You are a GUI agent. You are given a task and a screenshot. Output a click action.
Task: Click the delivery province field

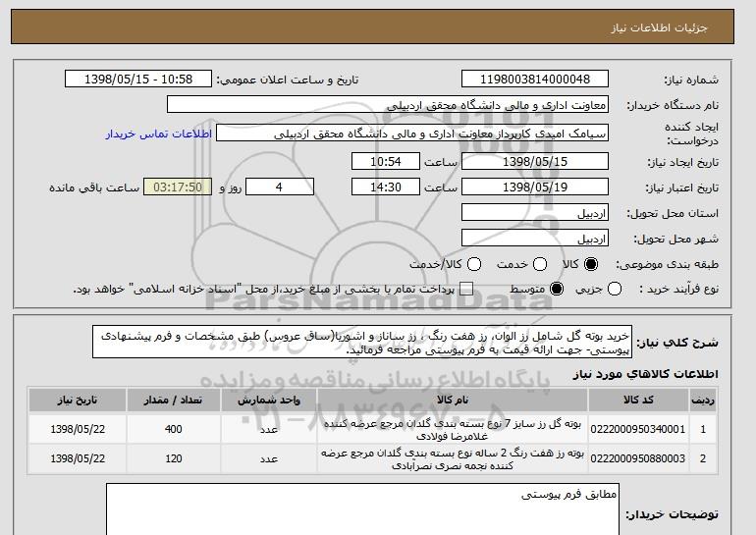[x=535, y=213]
